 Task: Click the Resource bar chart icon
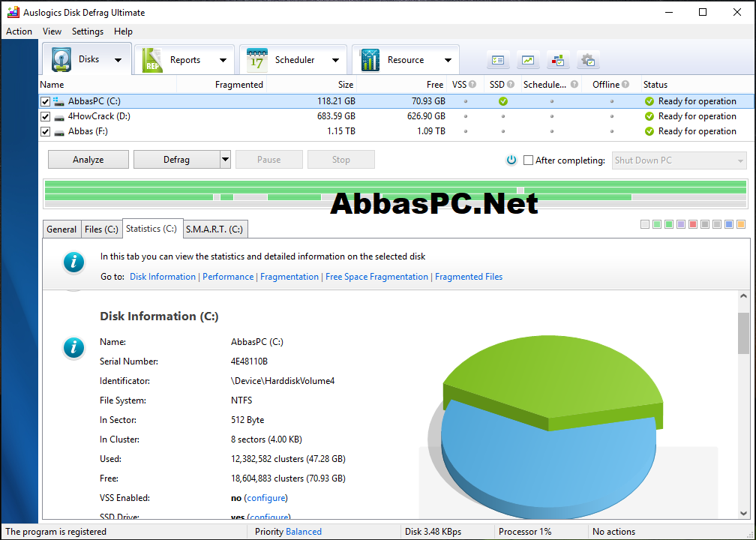(370, 60)
